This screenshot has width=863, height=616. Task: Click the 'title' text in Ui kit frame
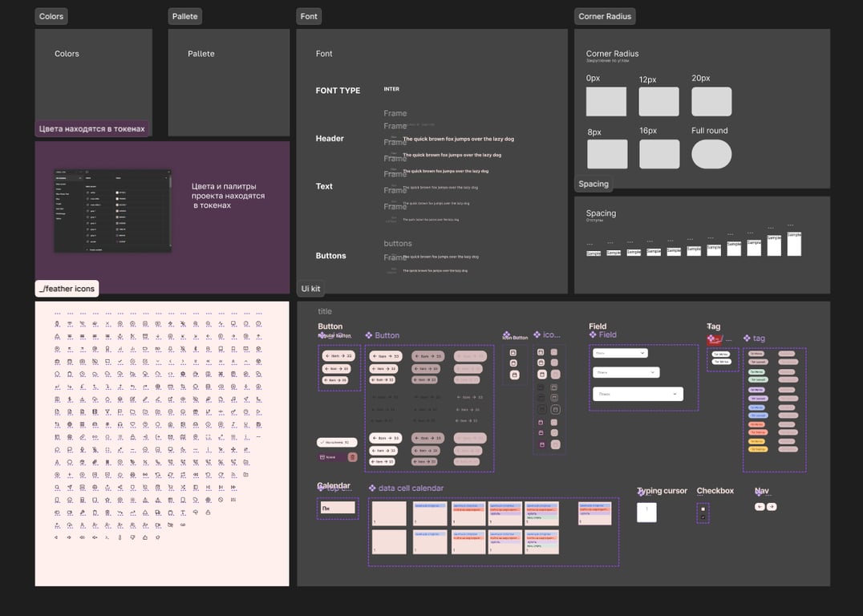tap(325, 311)
